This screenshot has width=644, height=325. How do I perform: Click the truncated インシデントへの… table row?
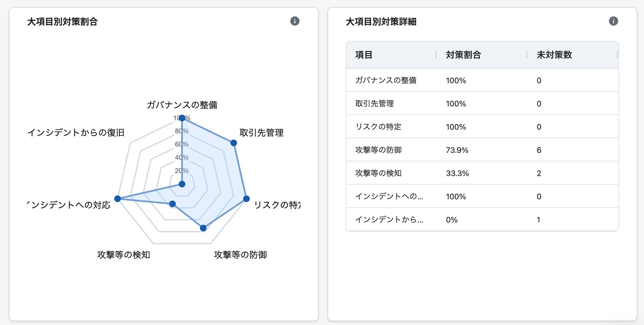482,196
